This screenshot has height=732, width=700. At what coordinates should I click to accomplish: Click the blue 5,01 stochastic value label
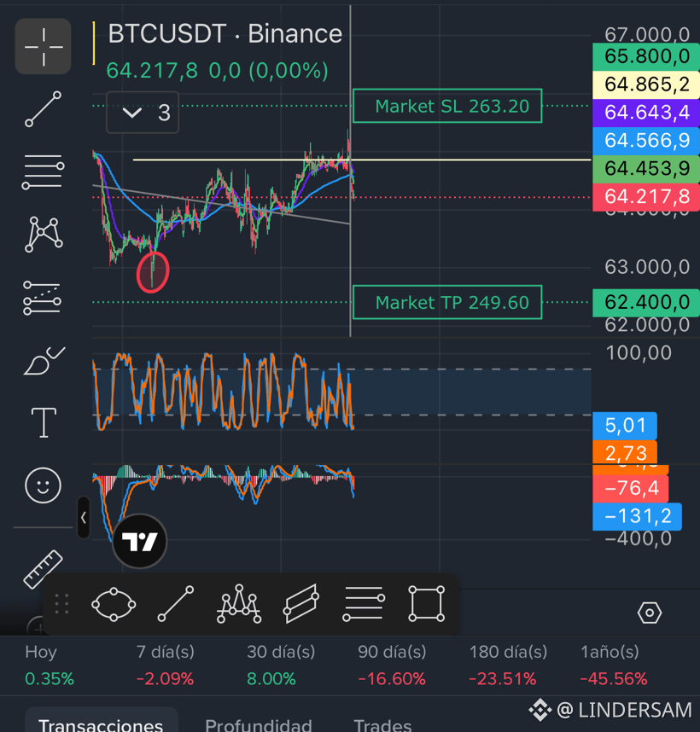[x=625, y=426]
